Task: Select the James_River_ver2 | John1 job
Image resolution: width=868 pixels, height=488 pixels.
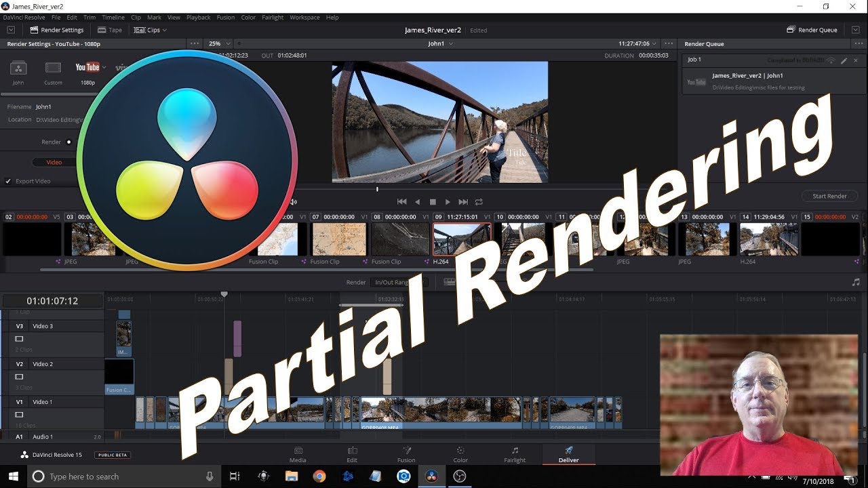Action: 772,81
